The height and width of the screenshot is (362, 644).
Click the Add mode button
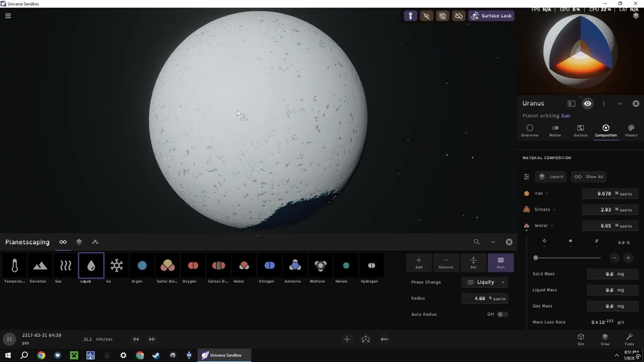(419, 262)
